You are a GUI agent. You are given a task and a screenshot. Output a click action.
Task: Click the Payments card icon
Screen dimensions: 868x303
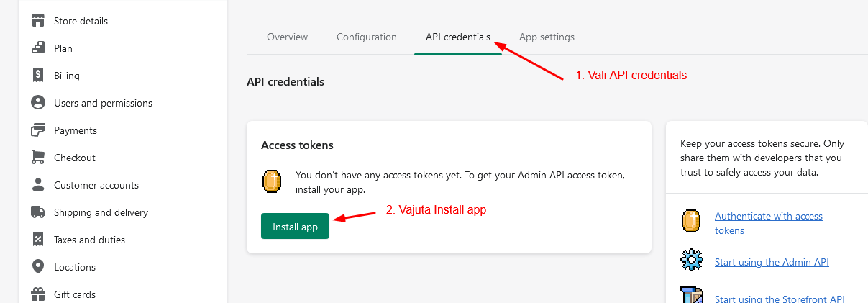tap(38, 130)
